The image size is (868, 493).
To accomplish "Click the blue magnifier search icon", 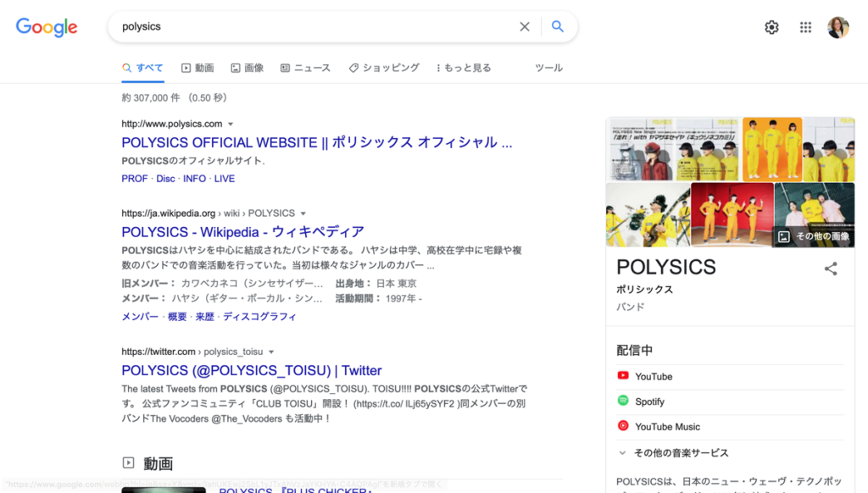I will coord(558,26).
